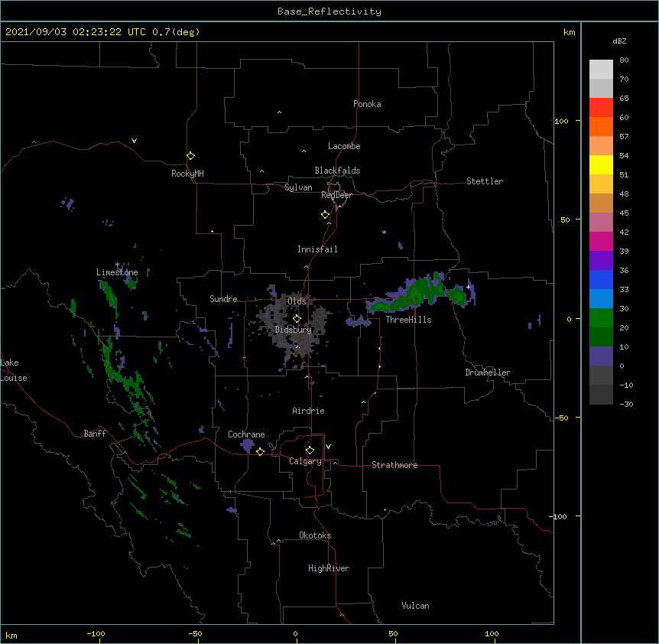Click the RedDeer city label
This screenshot has height=644, width=659.
click(336, 195)
